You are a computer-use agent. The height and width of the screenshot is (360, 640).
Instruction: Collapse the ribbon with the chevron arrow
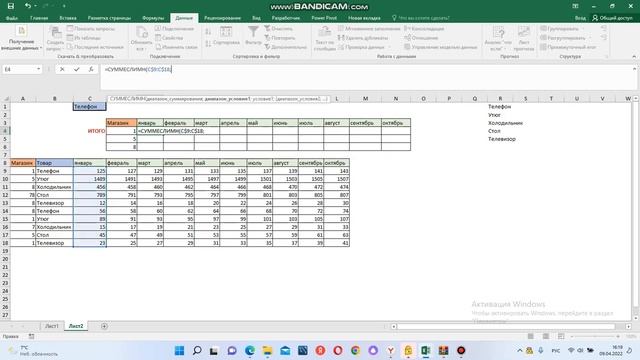point(634,56)
